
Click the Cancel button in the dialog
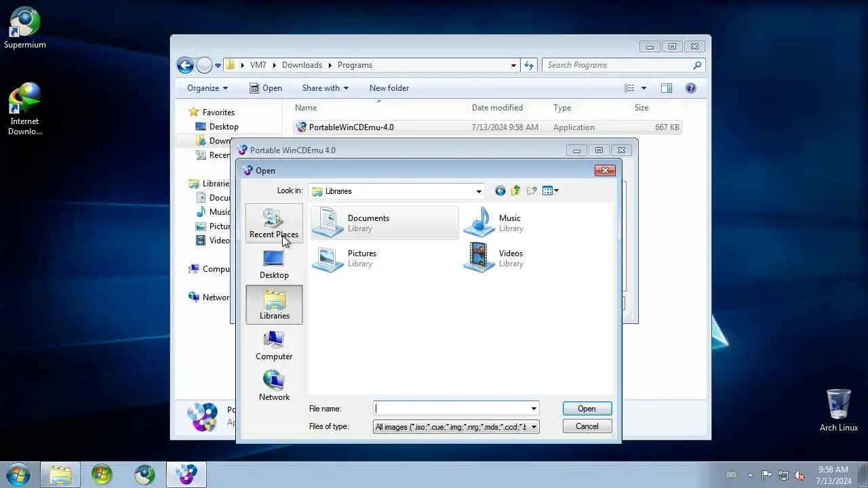587,426
